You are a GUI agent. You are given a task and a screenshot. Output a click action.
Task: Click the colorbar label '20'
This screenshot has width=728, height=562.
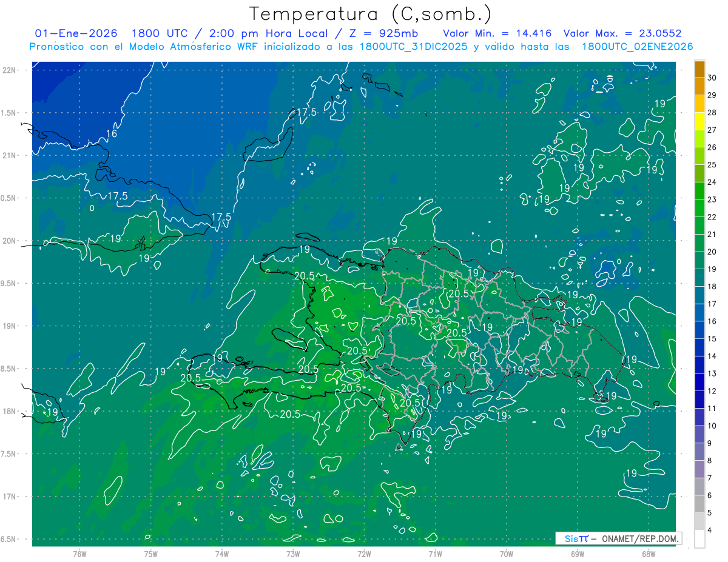click(712, 252)
